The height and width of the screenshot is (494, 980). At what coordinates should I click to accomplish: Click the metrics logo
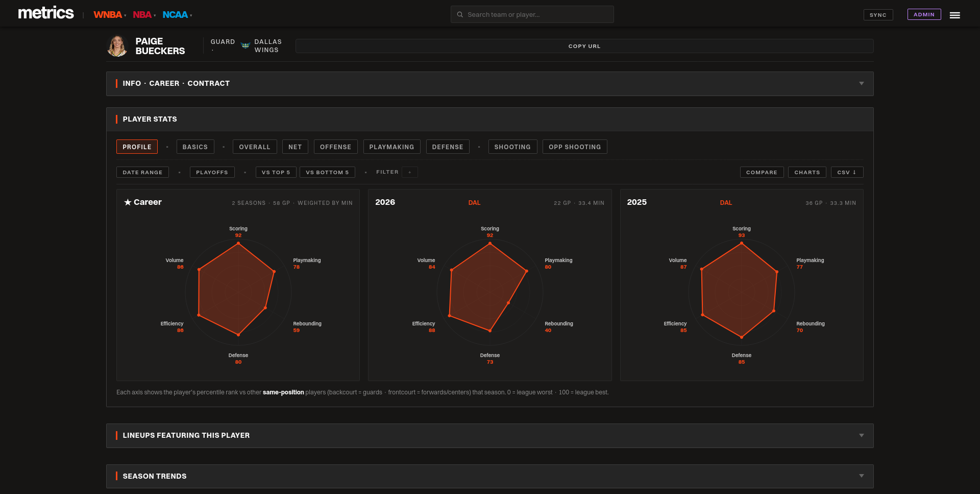46,13
